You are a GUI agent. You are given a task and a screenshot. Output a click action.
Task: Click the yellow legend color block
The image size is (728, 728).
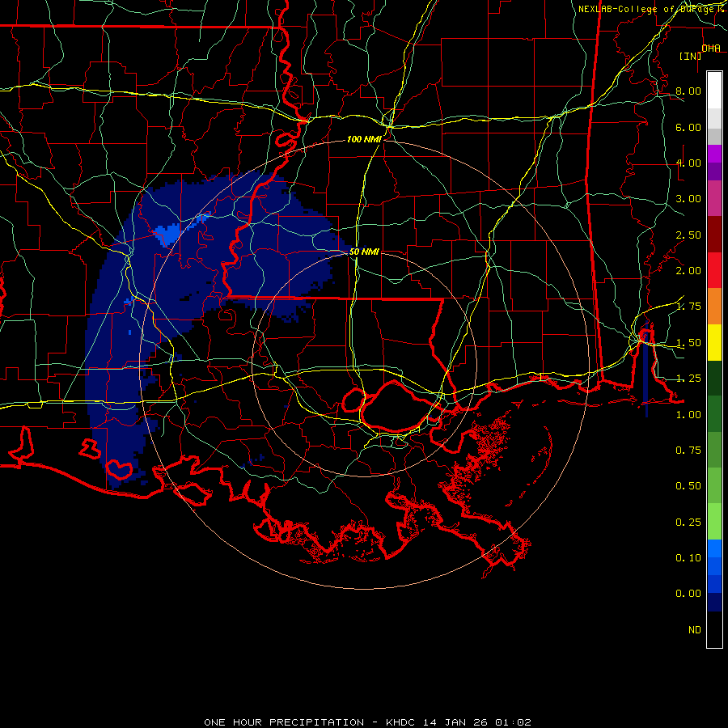714,343
